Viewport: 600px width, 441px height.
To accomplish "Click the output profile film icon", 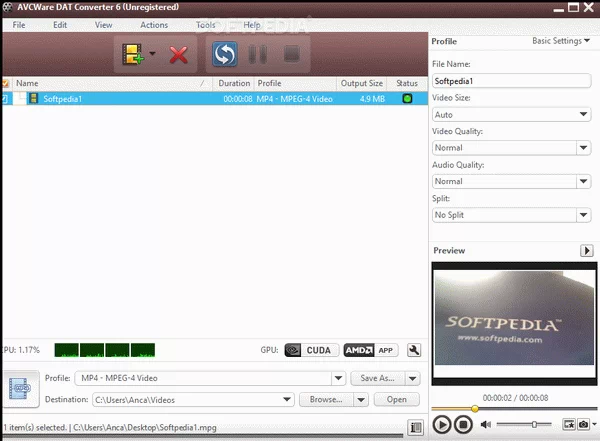I will (x=20, y=389).
